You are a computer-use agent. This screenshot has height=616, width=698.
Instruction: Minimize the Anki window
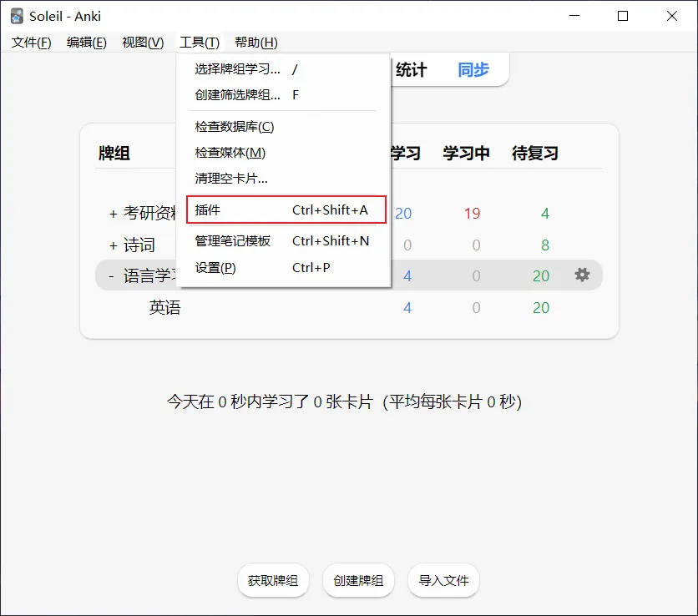pyautogui.click(x=574, y=16)
